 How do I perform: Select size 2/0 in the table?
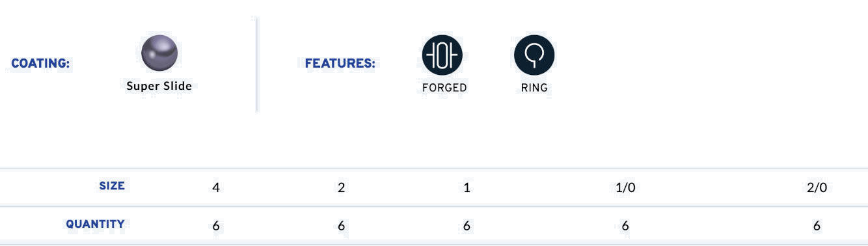(817, 187)
